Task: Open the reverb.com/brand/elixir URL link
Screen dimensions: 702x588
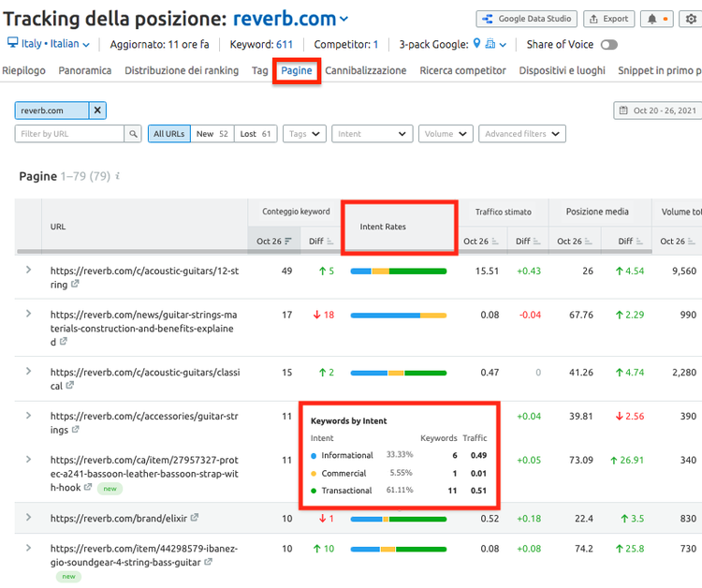Action: (119, 518)
